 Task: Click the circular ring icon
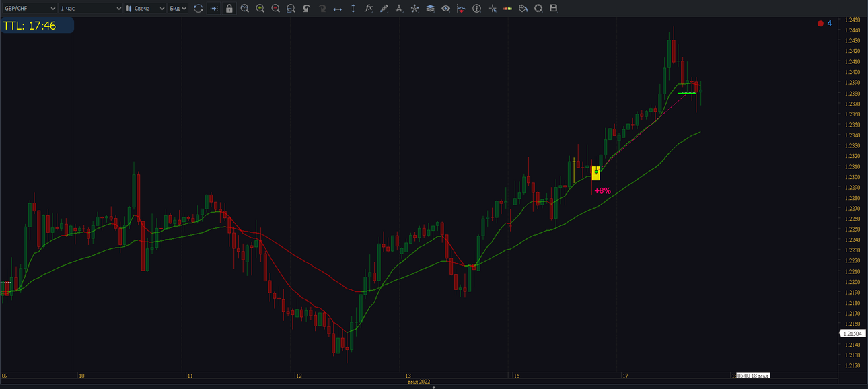[x=538, y=9]
